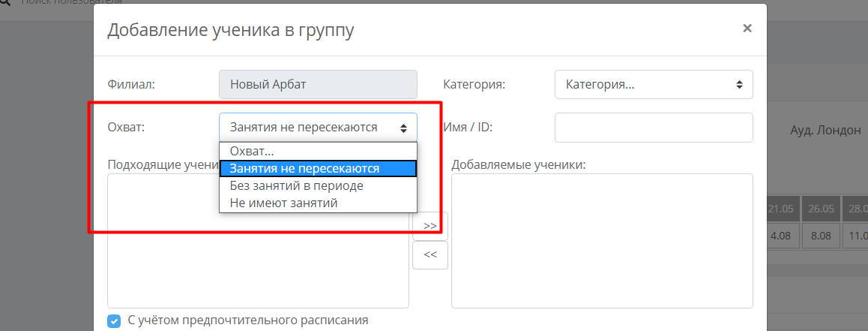Click the 8.08 cell in background table
868x331 pixels.
tap(821, 236)
